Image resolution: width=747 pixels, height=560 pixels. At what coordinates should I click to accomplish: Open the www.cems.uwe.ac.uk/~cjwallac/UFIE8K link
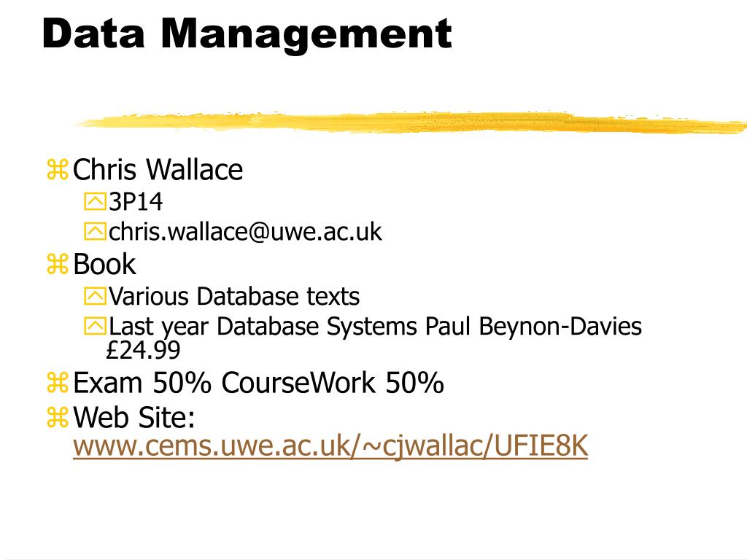pos(330,446)
